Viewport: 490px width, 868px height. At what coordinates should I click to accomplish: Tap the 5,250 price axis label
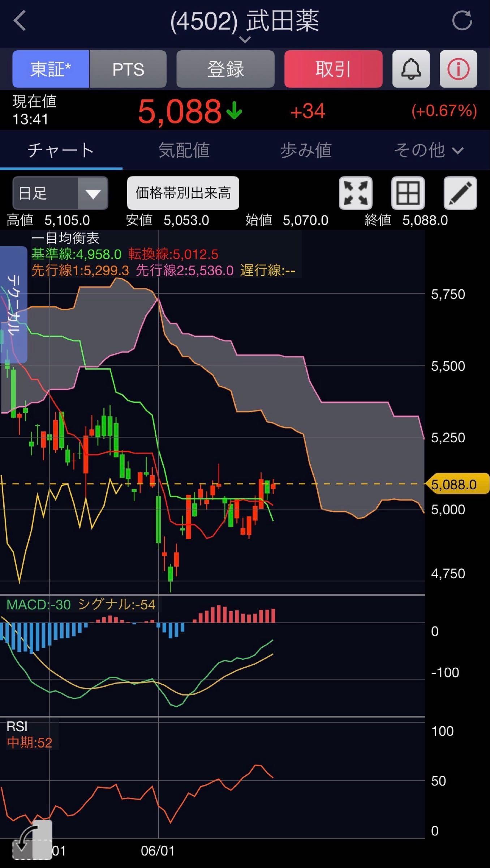tap(448, 438)
